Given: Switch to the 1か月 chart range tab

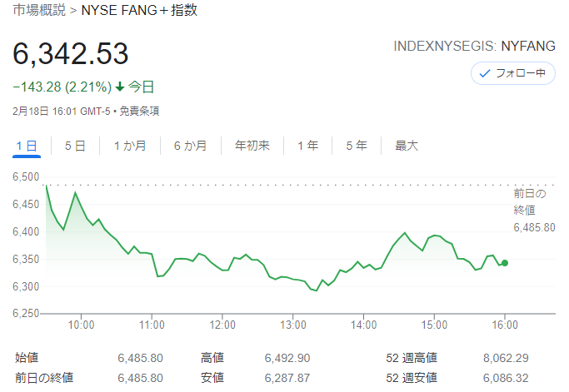Looking at the screenshot, I should coord(130,146).
